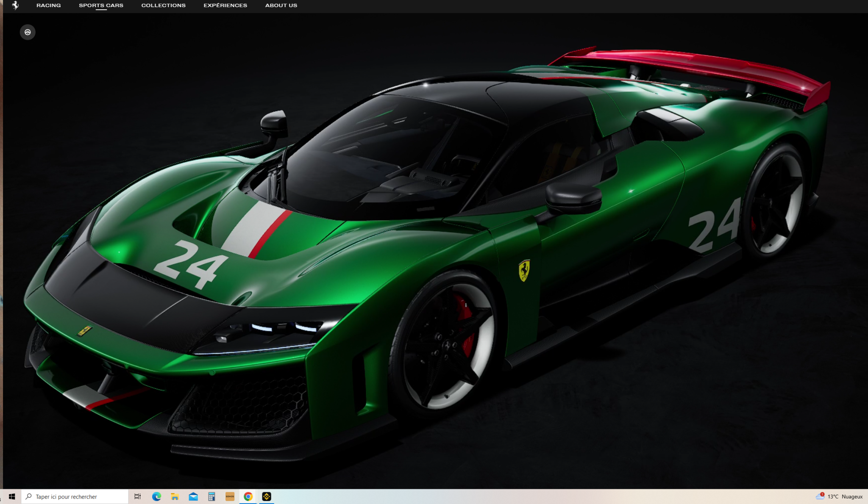
Task: Open the Racing menu
Action: click(49, 6)
